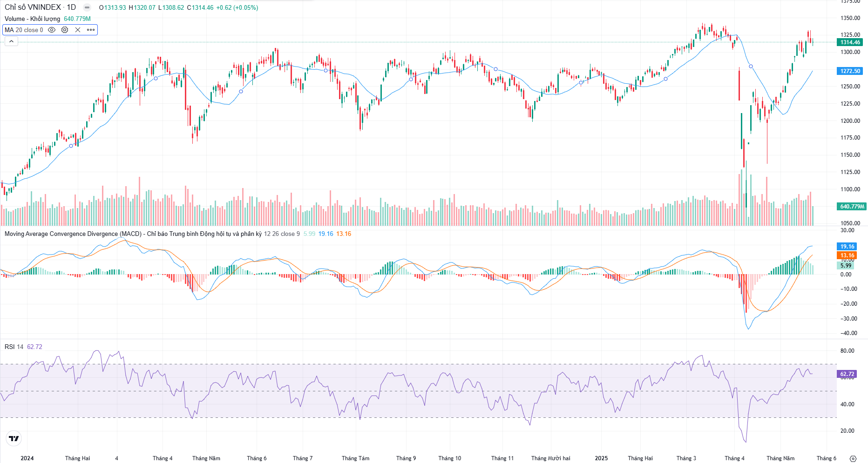
Task: Open the chart settings gear on time axis
Action: tap(853, 458)
